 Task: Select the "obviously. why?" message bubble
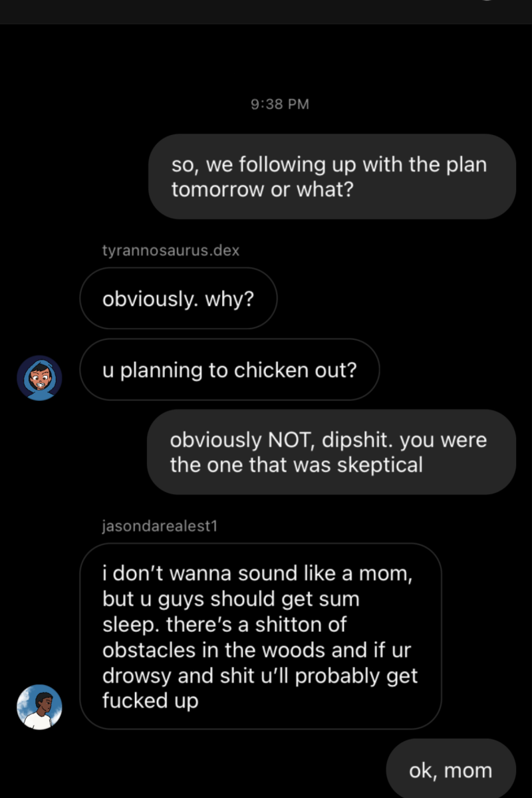click(178, 299)
